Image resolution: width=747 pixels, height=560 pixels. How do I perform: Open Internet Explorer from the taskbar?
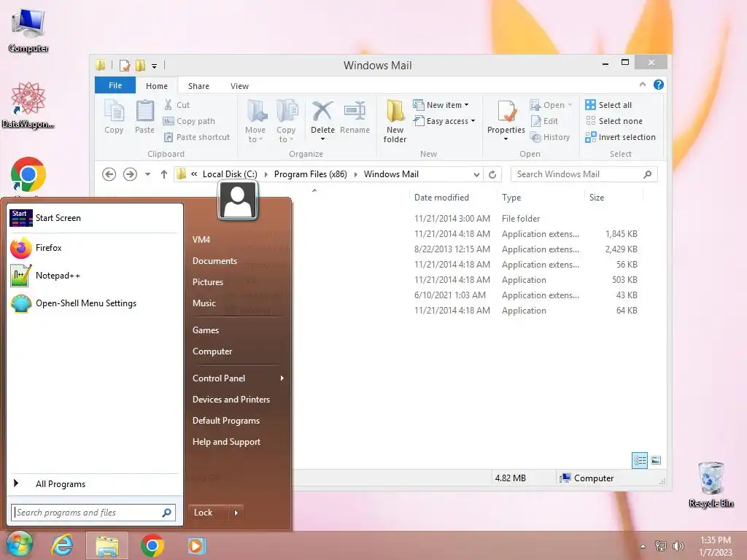[x=63, y=545]
